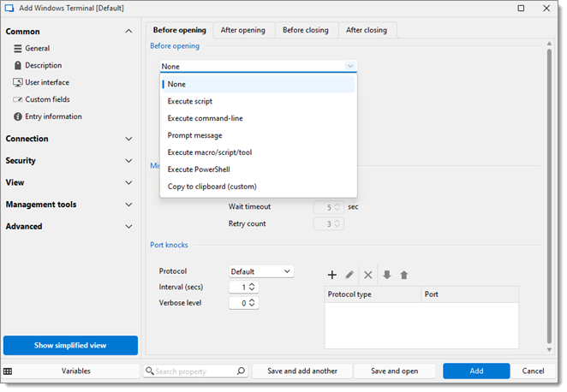Viewport: 567px width, 392px height.
Task: Switch to the After closing tab
Action: tap(367, 30)
